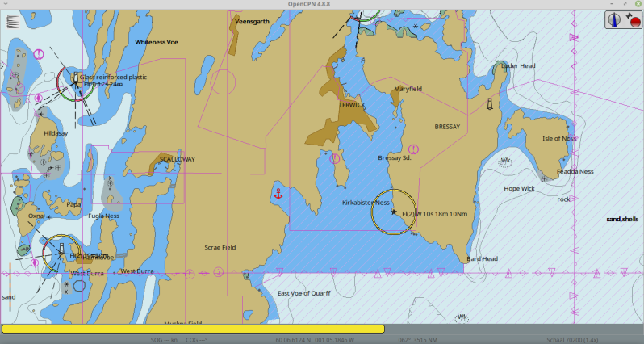Click the Whiteness Voe label

click(157, 42)
